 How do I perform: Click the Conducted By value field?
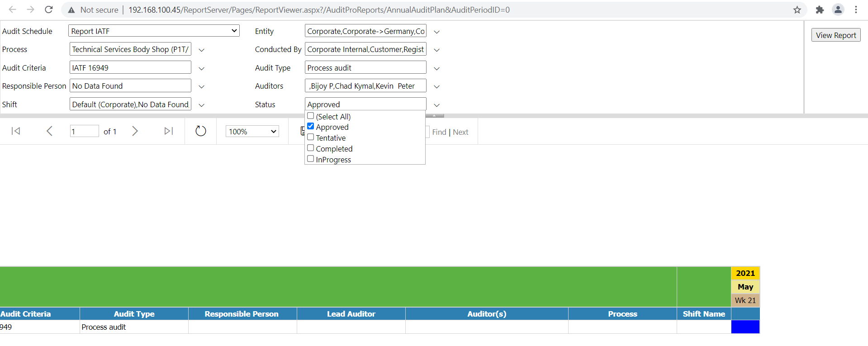(365, 49)
